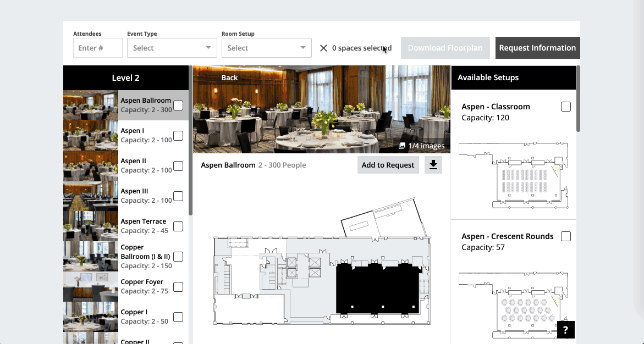Click the Attendees number input field
The width and height of the screenshot is (644, 344).
click(98, 48)
